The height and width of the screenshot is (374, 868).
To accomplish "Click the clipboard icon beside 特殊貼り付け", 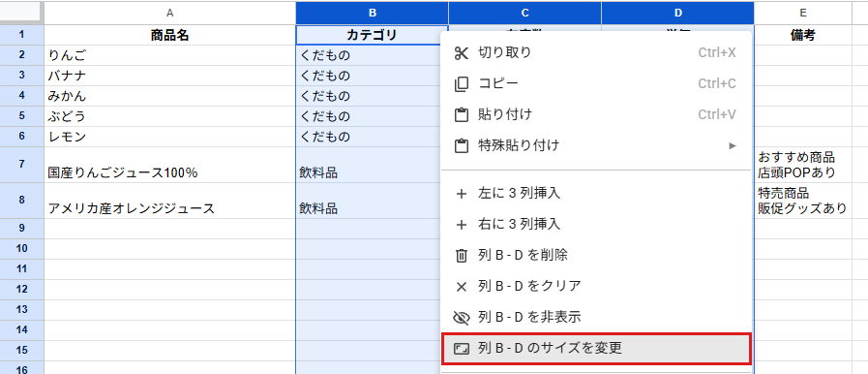I will pos(462,145).
